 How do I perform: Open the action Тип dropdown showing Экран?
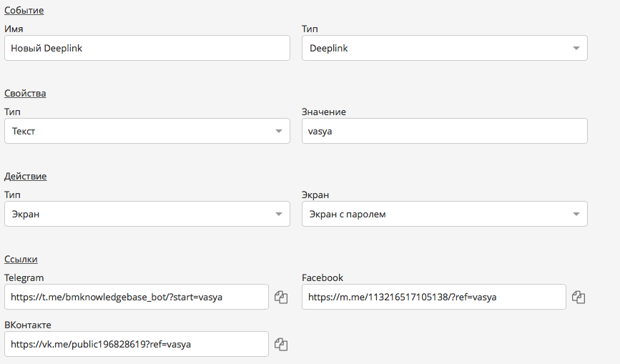147,214
